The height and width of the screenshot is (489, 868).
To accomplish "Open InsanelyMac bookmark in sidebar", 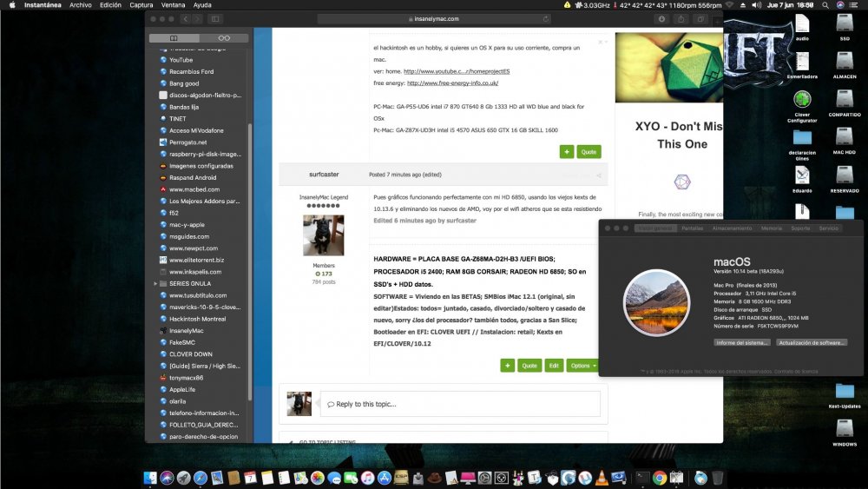I will point(186,331).
